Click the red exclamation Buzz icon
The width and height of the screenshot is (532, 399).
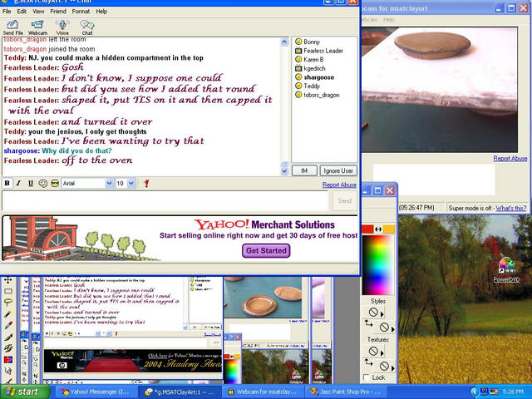146,184
